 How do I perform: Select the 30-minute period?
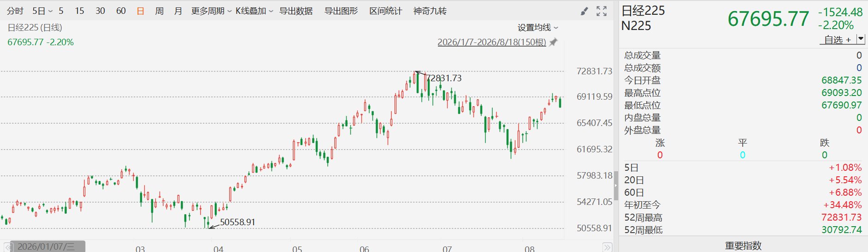[x=100, y=11]
